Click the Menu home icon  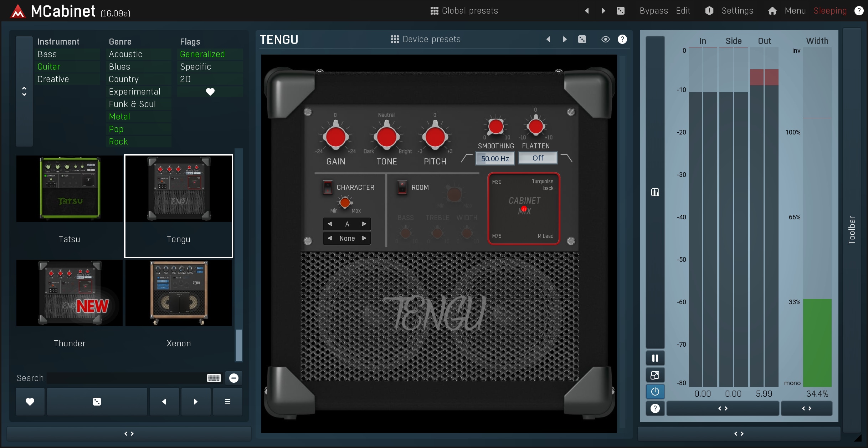(772, 11)
